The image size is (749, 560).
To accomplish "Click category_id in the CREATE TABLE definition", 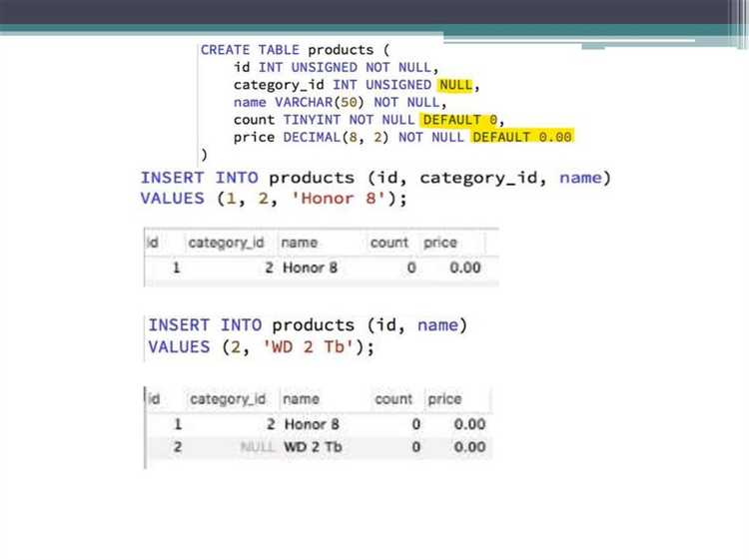I will [279, 86].
